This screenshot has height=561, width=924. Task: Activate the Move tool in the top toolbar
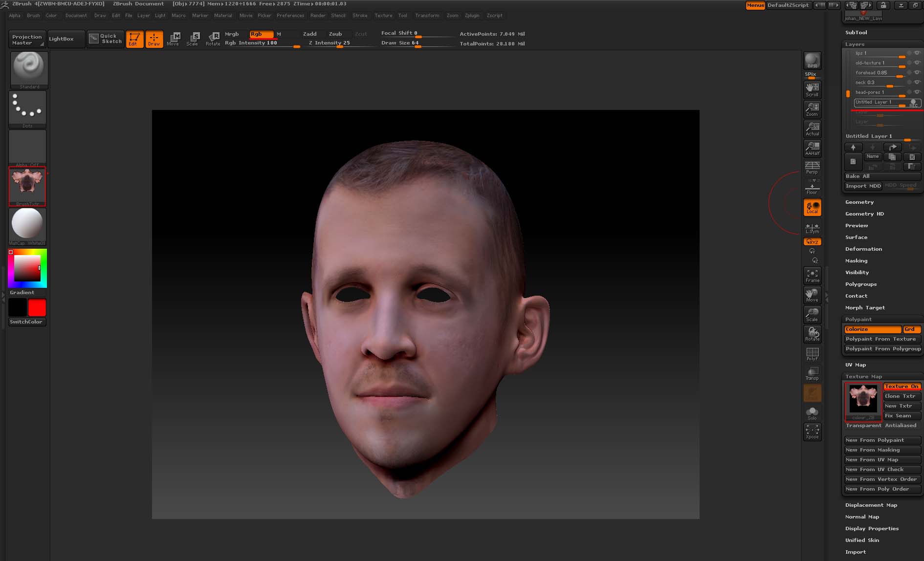[174, 39]
